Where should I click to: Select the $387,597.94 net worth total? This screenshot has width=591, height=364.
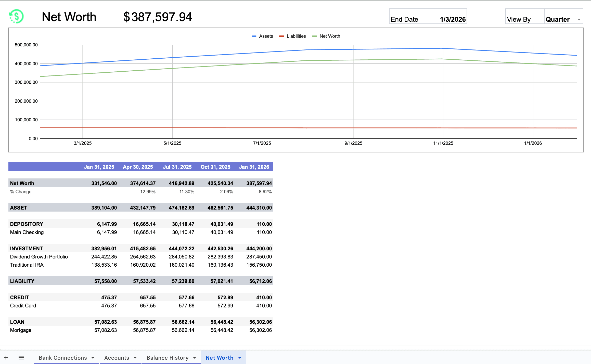tap(158, 17)
